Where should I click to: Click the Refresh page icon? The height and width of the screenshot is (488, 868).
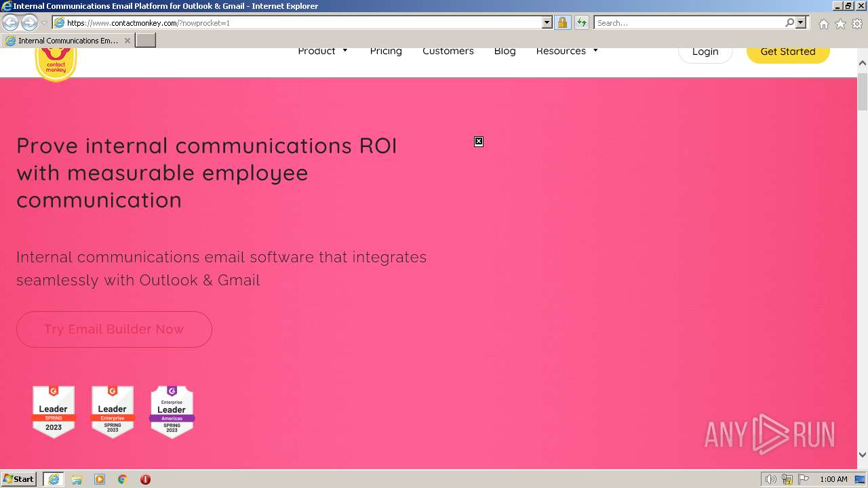[x=581, y=22]
